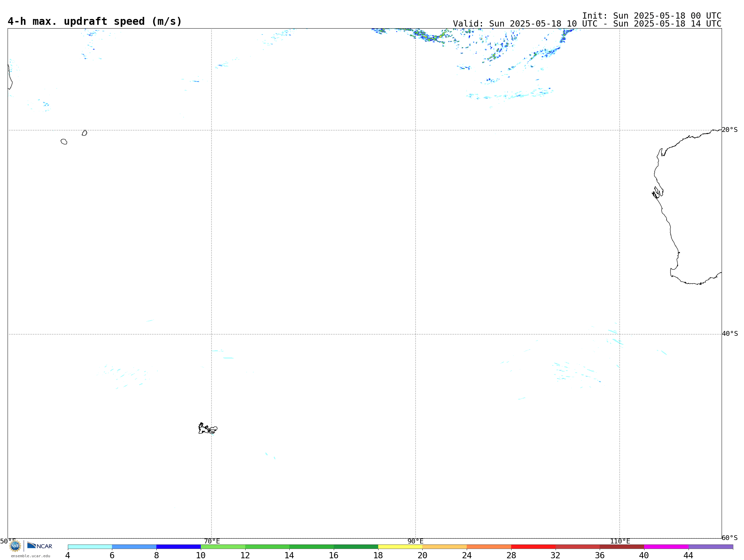The width and height of the screenshot is (744, 560).
Task: Click the purple swatch above 44
Action: coord(711,547)
